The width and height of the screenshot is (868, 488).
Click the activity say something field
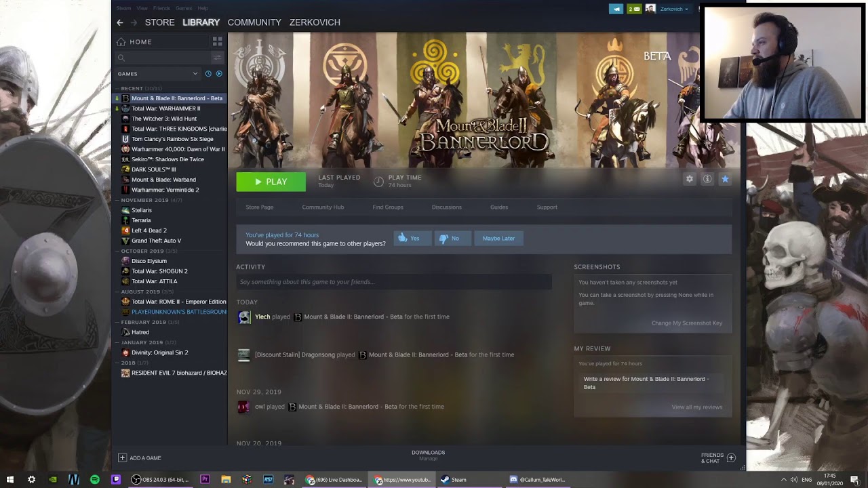[394, 282]
